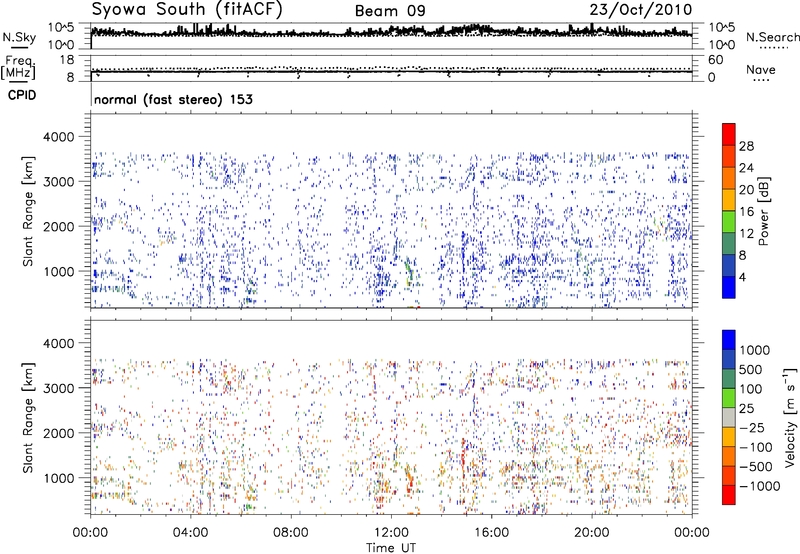Click the blue top of the Velocity colorbar
This screenshot has width=800, height=554.
729,340
